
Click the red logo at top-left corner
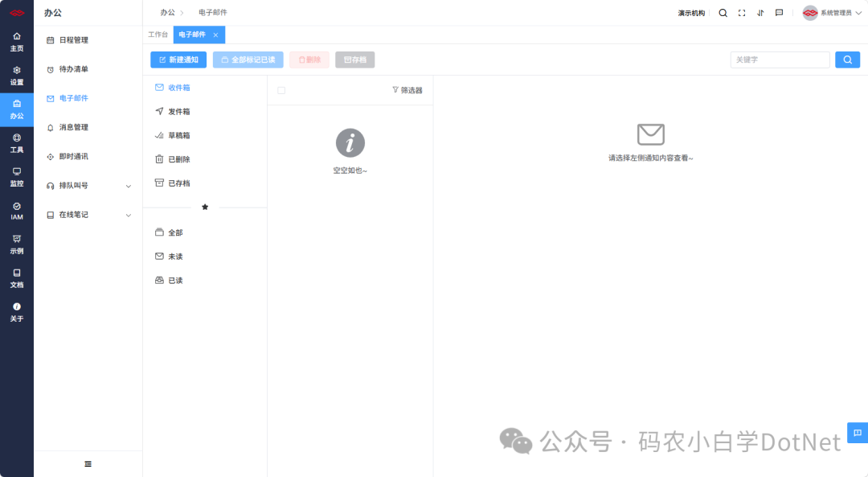coord(17,13)
